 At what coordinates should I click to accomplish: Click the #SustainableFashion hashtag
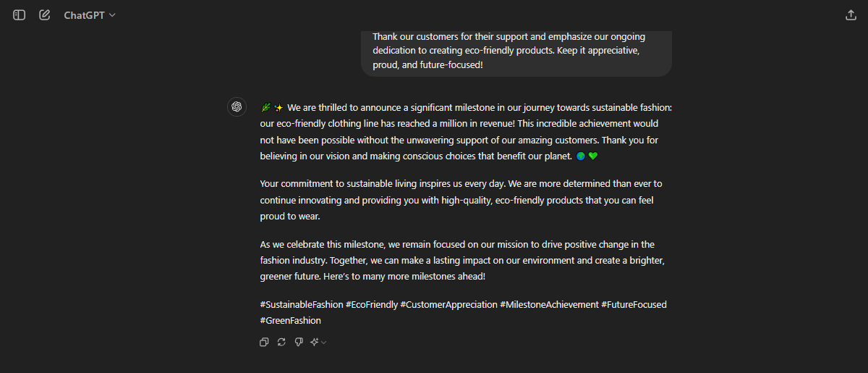click(302, 305)
